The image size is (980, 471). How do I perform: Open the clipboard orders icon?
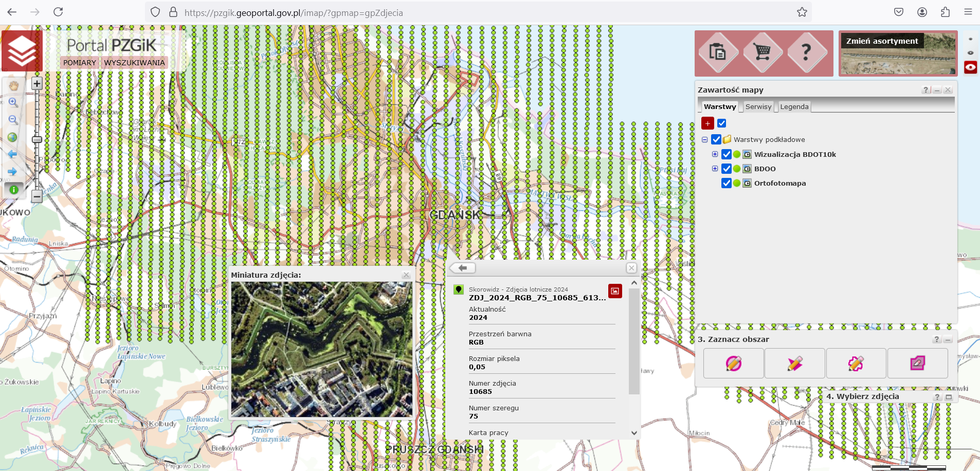tap(717, 52)
